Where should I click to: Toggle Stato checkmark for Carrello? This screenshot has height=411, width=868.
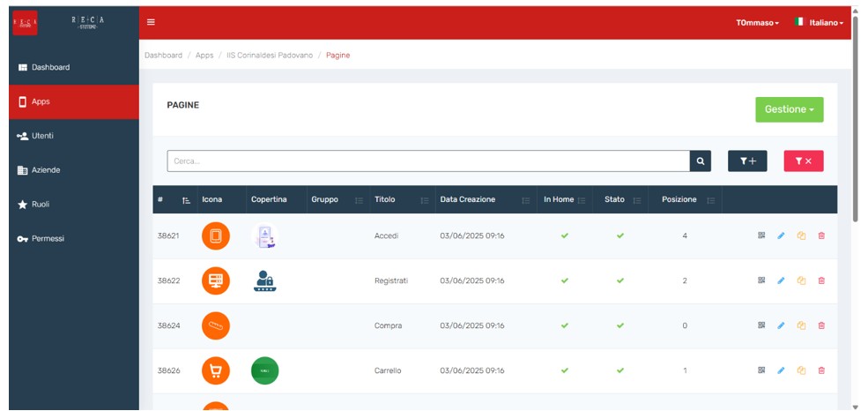(620, 370)
